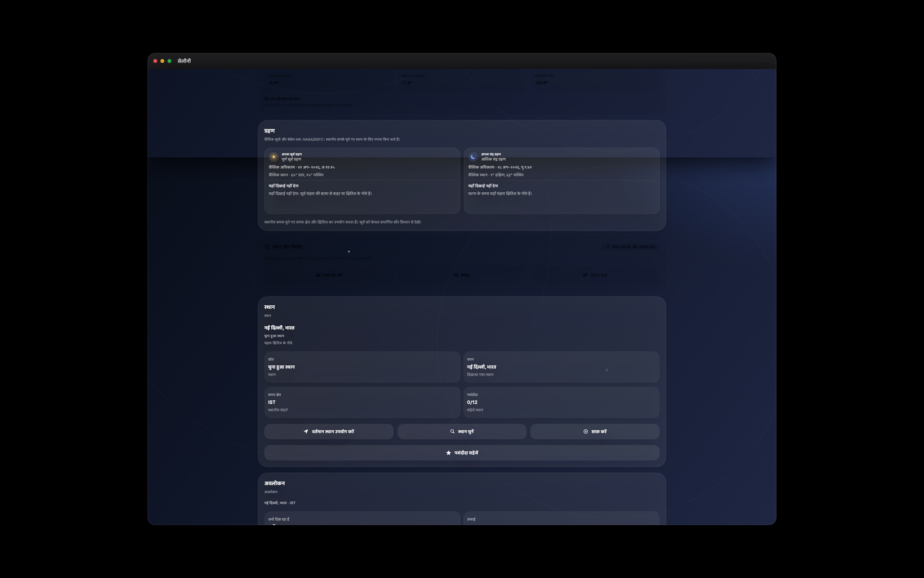Click the share icon beside the 'शेयर और निर्यात' heading
924x578 pixels.
pyautogui.click(x=267, y=247)
